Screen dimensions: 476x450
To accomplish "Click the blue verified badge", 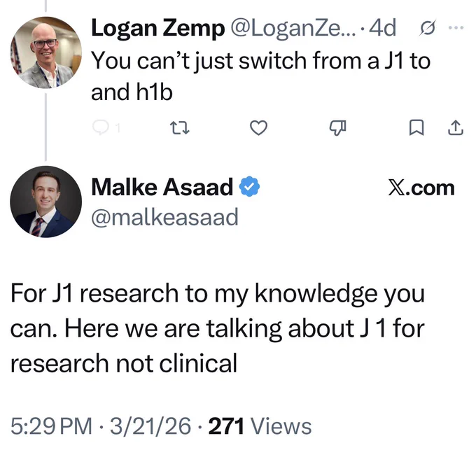I will click(249, 187).
